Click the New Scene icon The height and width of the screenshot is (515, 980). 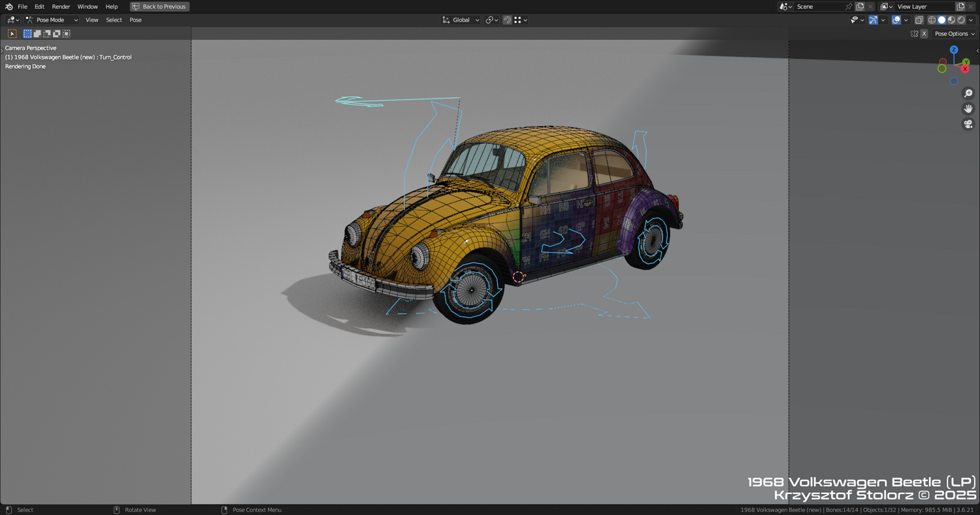coord(860,7)
